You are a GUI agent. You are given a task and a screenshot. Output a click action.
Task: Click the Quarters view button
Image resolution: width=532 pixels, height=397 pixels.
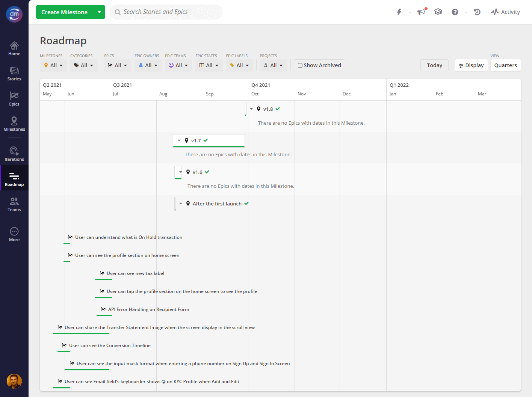coord(505,65)
